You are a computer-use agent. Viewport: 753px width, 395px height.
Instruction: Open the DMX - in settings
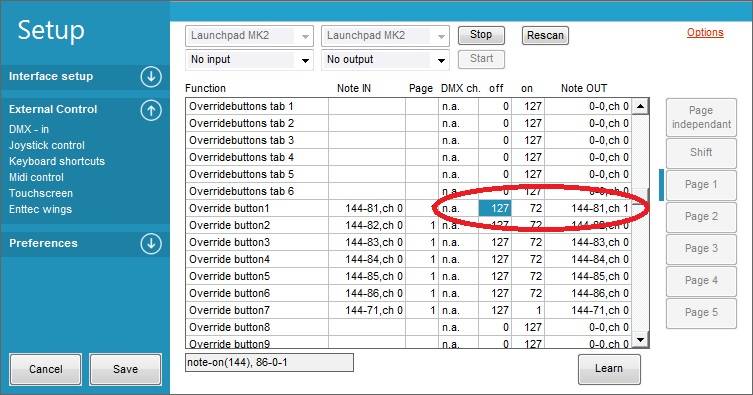[x=29, y=129]
